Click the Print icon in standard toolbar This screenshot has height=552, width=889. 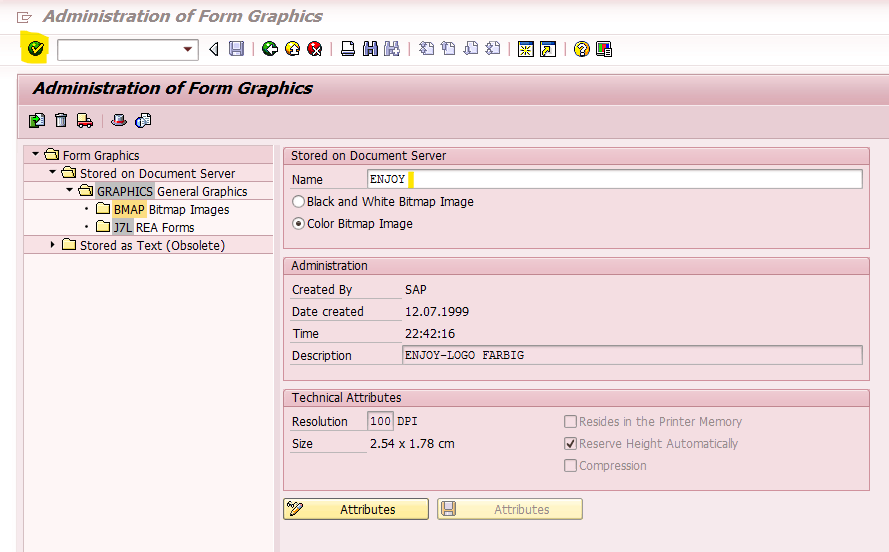[x=348, y=49]
